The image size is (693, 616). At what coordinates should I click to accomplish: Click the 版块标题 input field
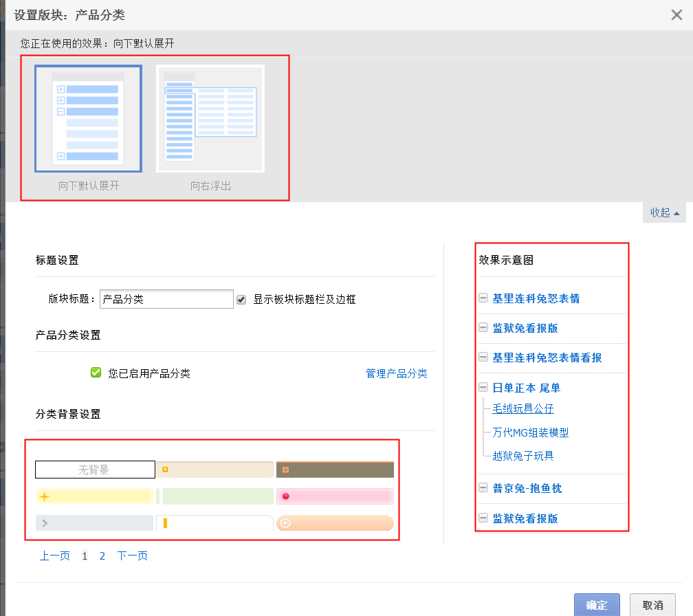coord(166,298)
